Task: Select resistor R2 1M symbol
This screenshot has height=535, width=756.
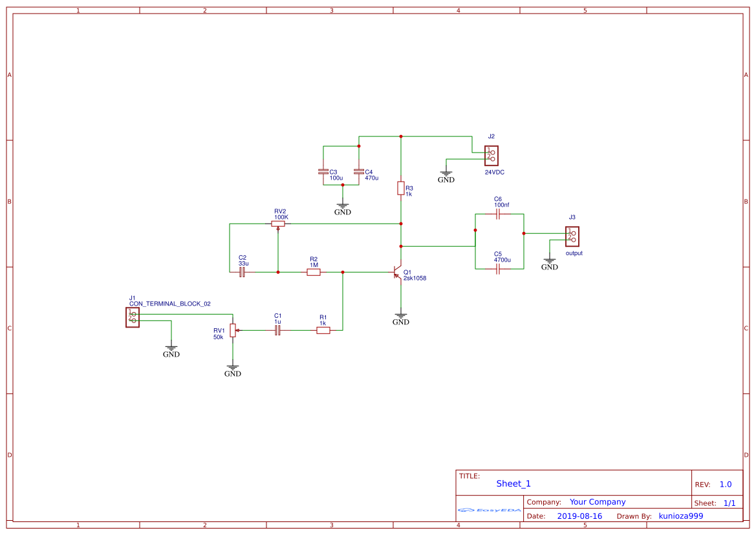Action: (313, 273)
